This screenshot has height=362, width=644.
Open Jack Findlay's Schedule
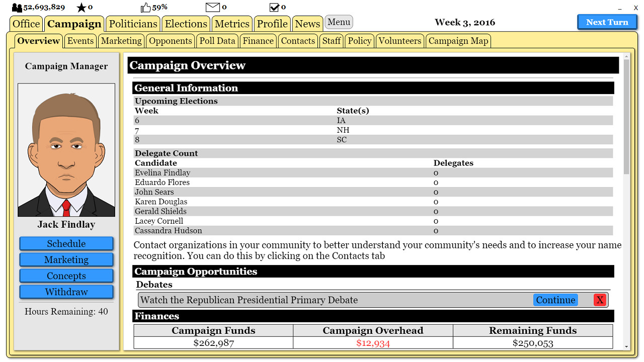[x=66, y=243]
